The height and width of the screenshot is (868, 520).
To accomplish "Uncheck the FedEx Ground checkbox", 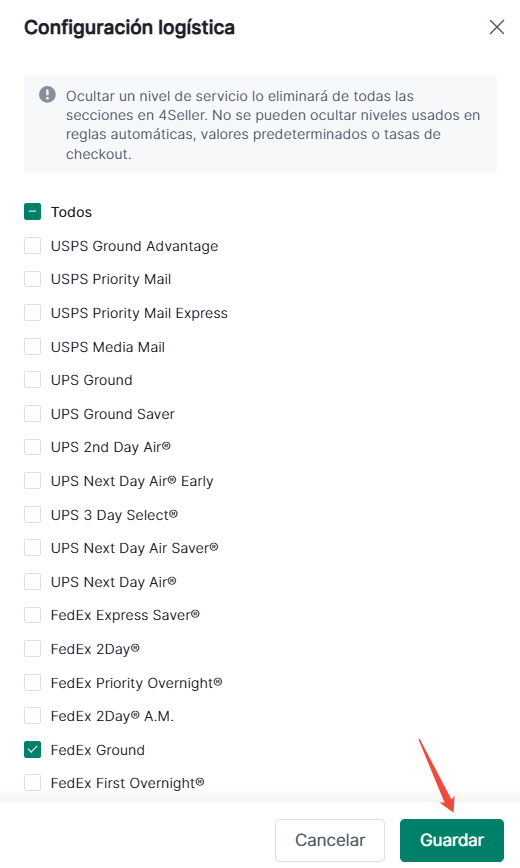I will click(x=33, y=750).
